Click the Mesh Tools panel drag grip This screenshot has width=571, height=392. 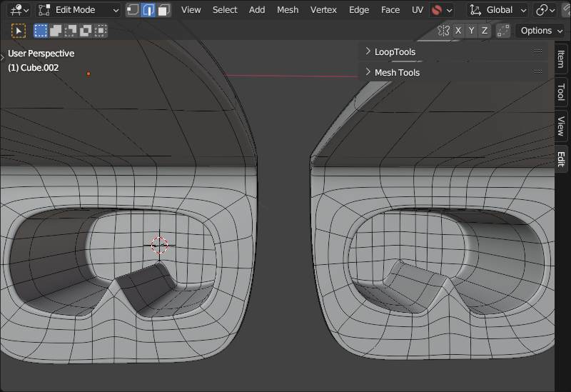(537, 72)
